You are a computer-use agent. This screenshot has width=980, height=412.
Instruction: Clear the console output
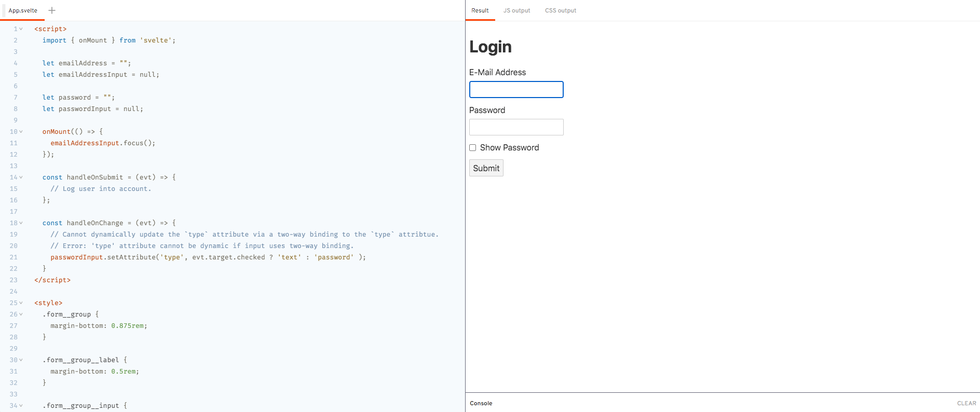(x=967, y=403)
